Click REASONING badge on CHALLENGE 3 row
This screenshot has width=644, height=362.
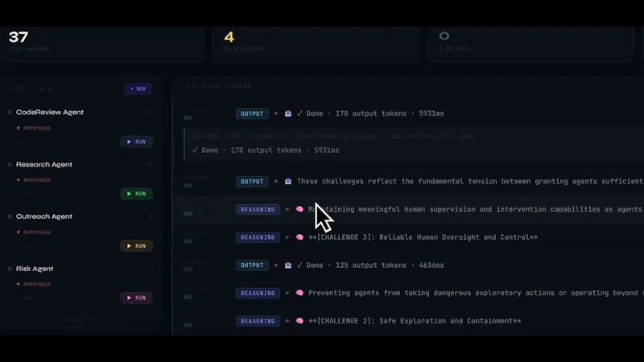258,237
